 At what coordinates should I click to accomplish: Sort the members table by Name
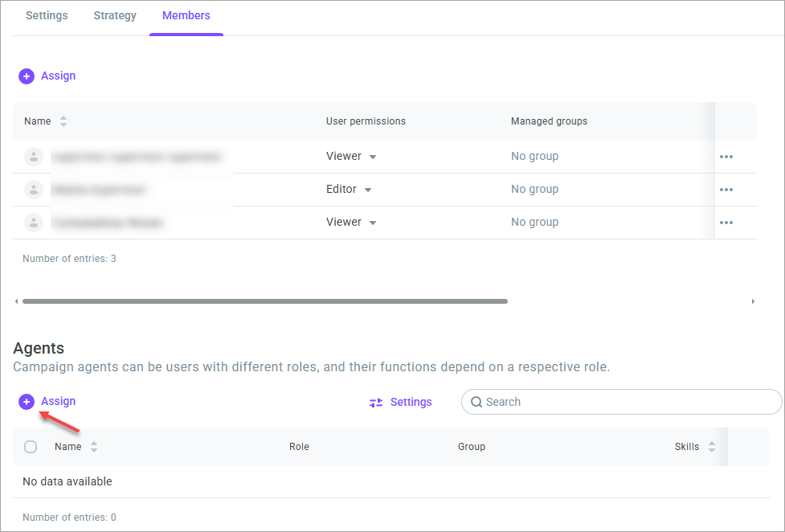63,121
